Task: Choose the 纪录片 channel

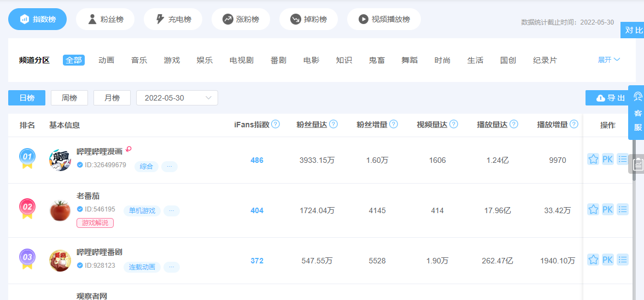Action: [545, 60]
